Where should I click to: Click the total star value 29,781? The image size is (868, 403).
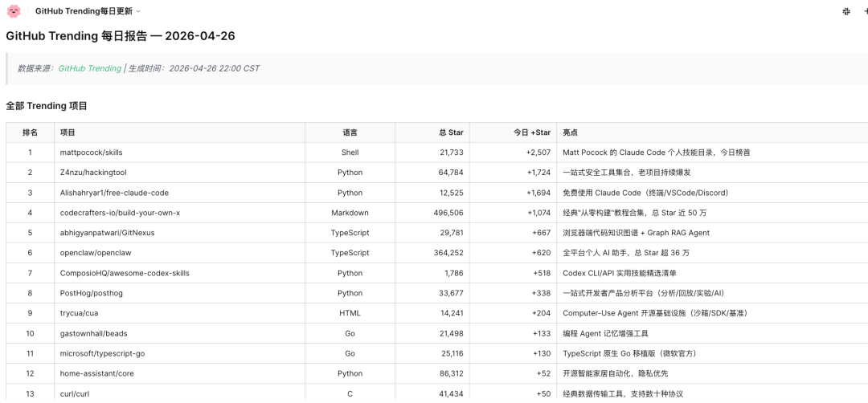tap(451, 233)
